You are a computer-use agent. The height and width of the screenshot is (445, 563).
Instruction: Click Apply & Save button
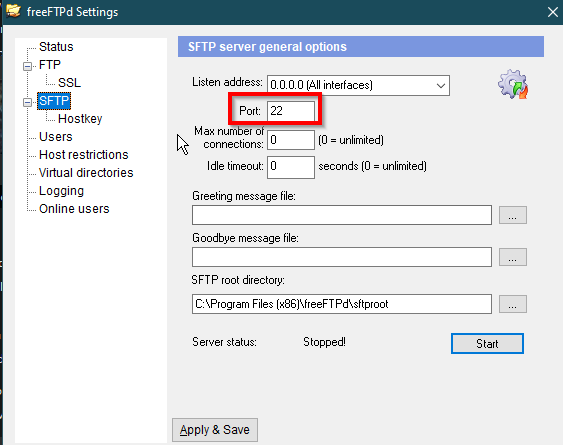(215, 430)
